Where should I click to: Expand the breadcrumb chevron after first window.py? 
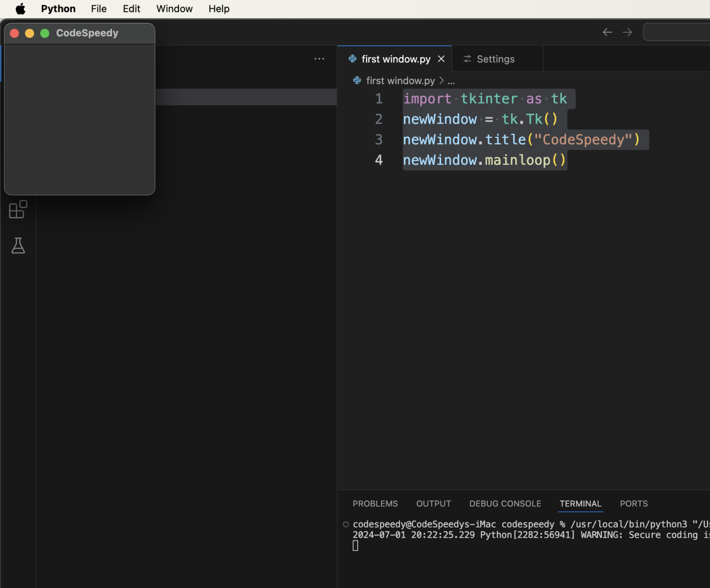click(x=441, y=80)
